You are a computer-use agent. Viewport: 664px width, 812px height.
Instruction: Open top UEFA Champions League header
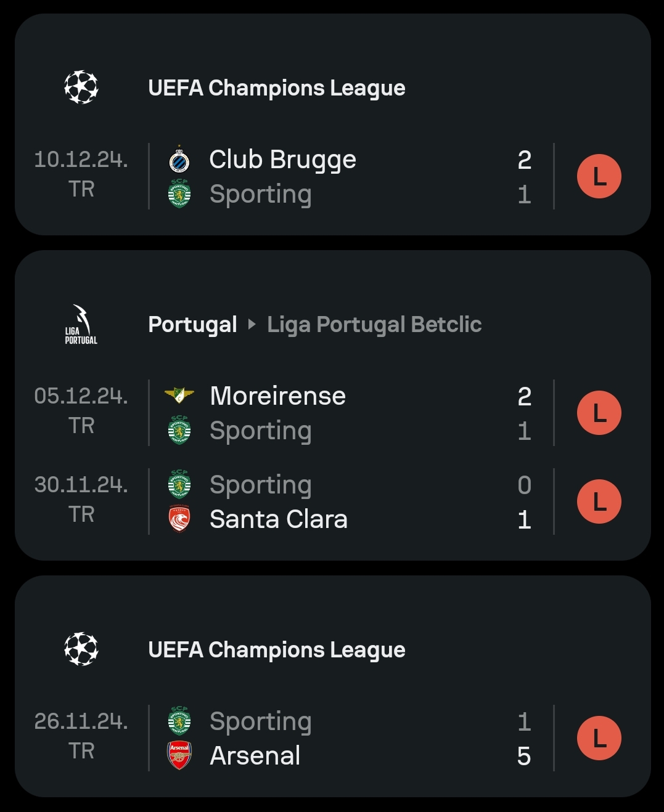[x=277, y=88]
